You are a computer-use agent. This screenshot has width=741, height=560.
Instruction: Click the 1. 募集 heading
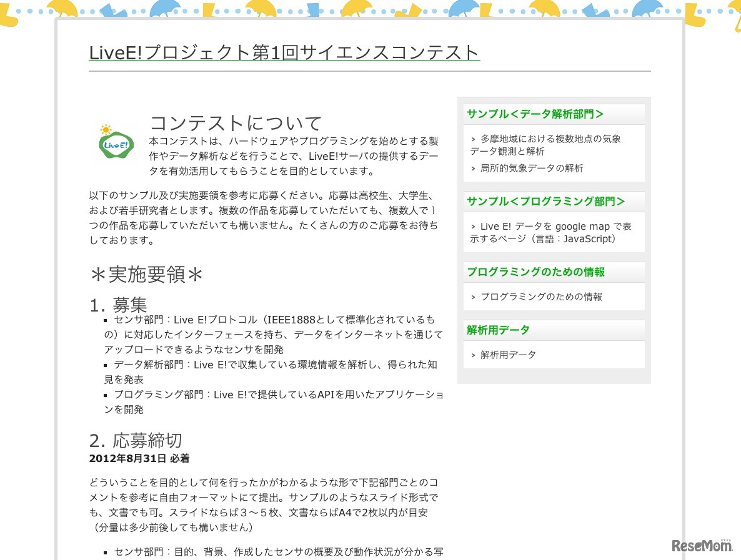(118, 305)
